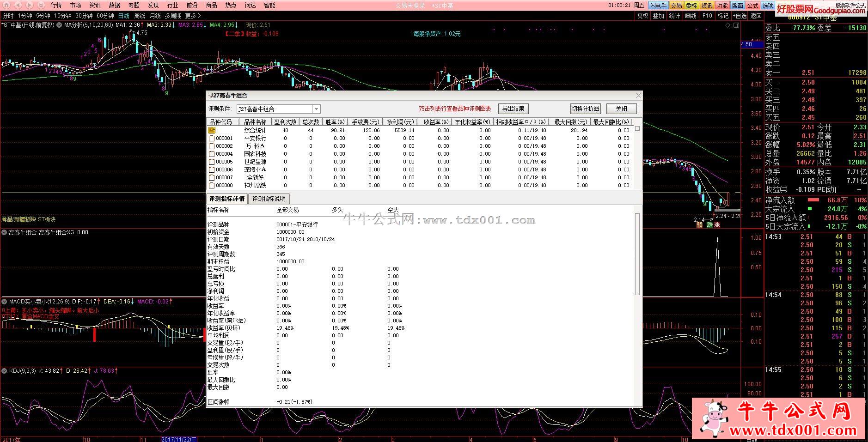Switch chart to 15分钟 period
The width and height of the screenshot is (868, 442).
[63, 16]
